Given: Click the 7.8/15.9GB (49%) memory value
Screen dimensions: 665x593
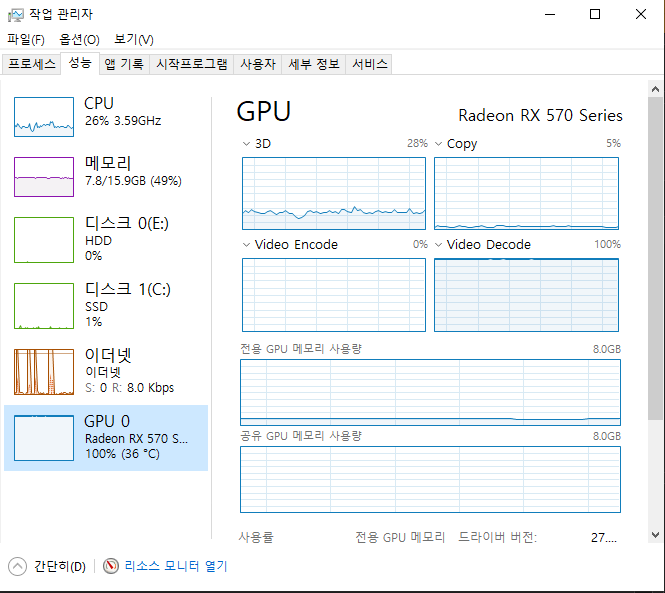Looking at the screenshot, I should point(133,181).
